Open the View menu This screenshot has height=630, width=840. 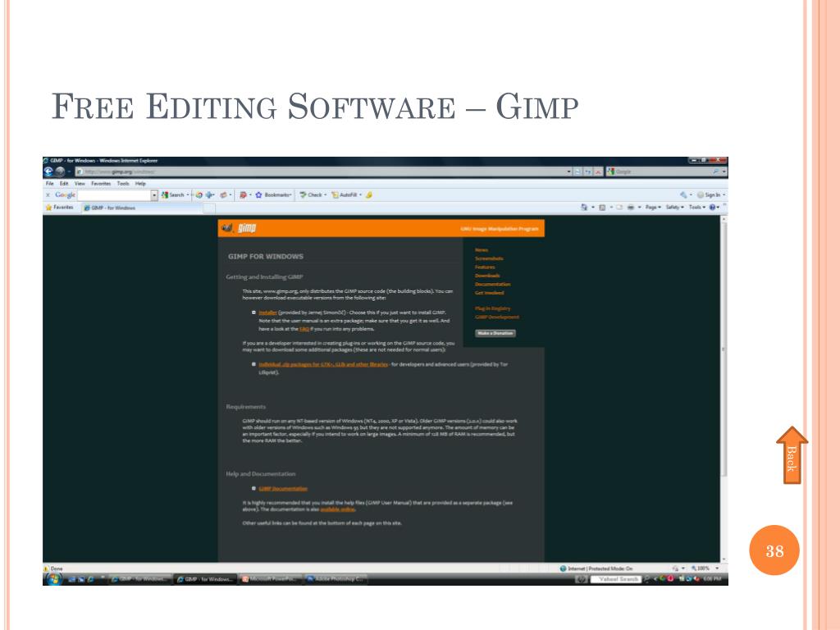tap(80, 184)
